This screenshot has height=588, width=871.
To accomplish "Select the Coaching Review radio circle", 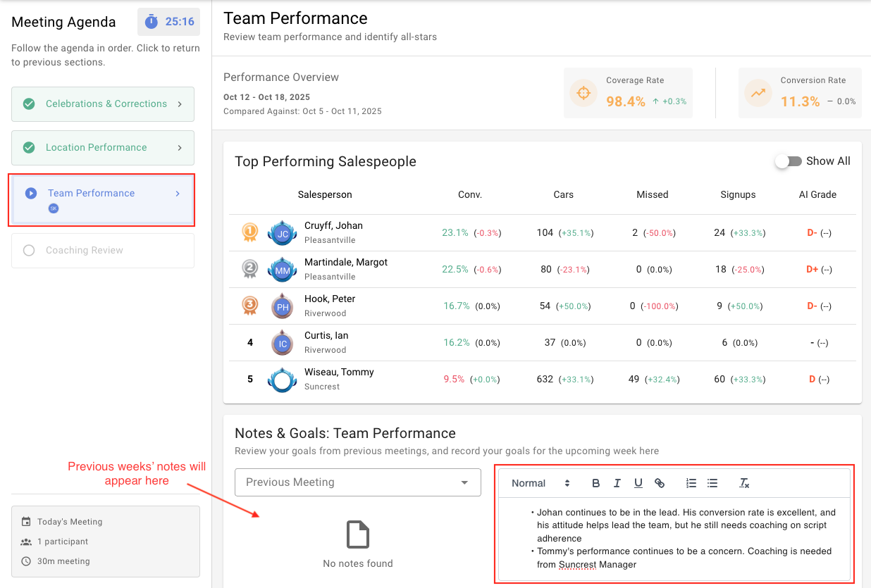I will pos(29,251).
